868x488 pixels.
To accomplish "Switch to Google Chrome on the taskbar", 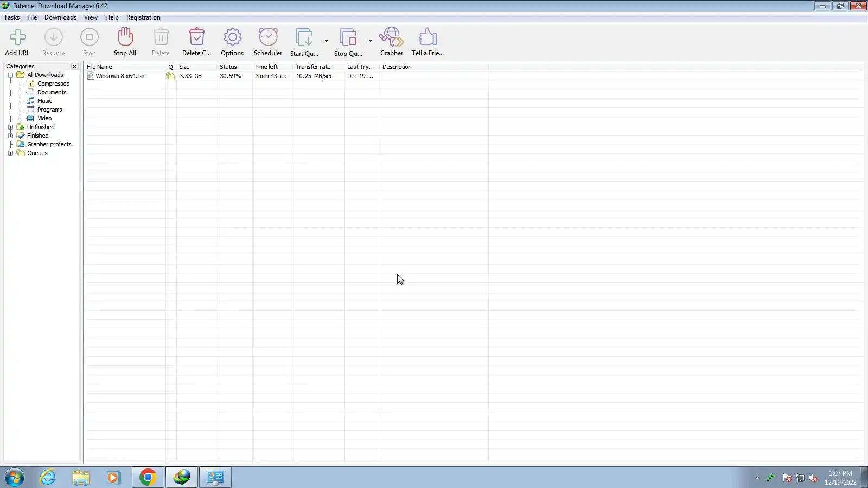I will [x=148, y=477].
